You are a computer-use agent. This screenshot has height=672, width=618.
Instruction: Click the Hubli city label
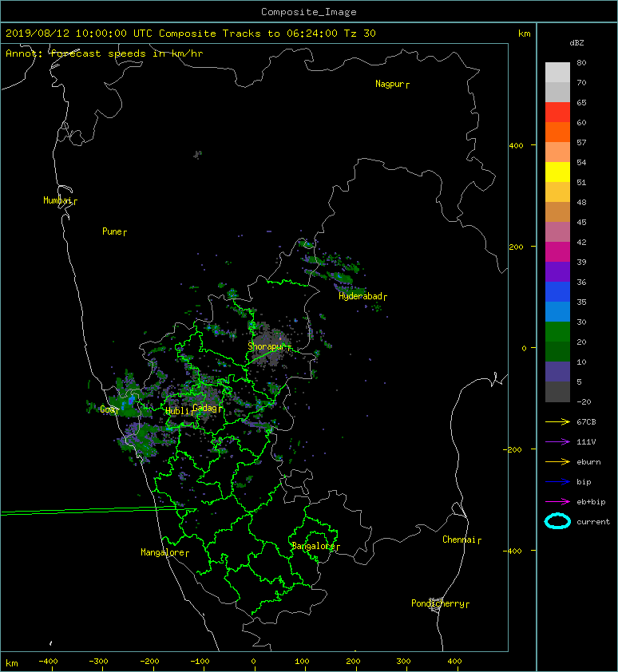tap(177, 411)
